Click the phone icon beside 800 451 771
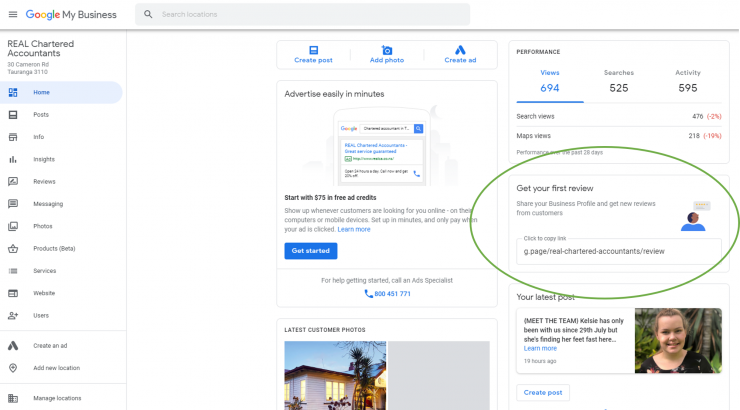Screen dimensions: 740x410 pyautogui.click(x=369, y=293)
